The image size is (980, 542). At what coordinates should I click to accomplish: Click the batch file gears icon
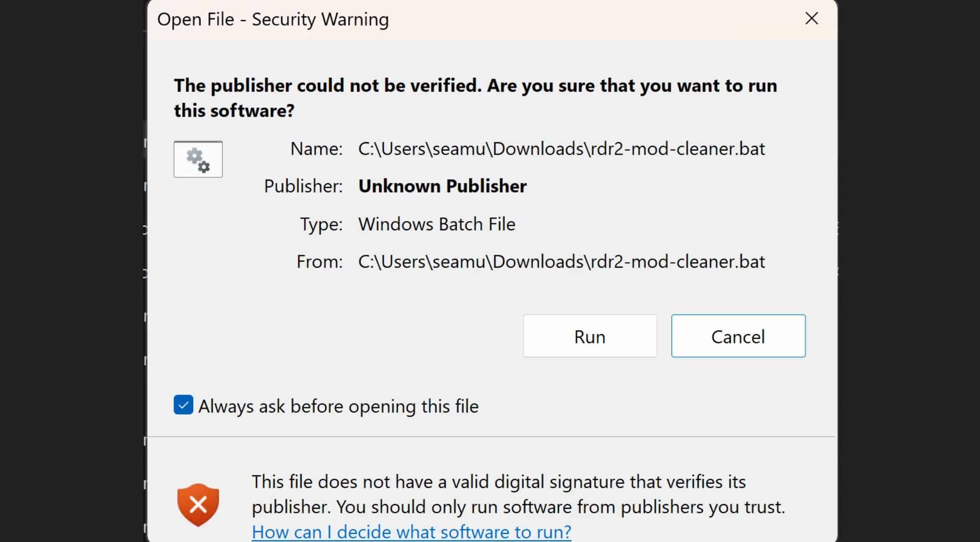[198, 160]
